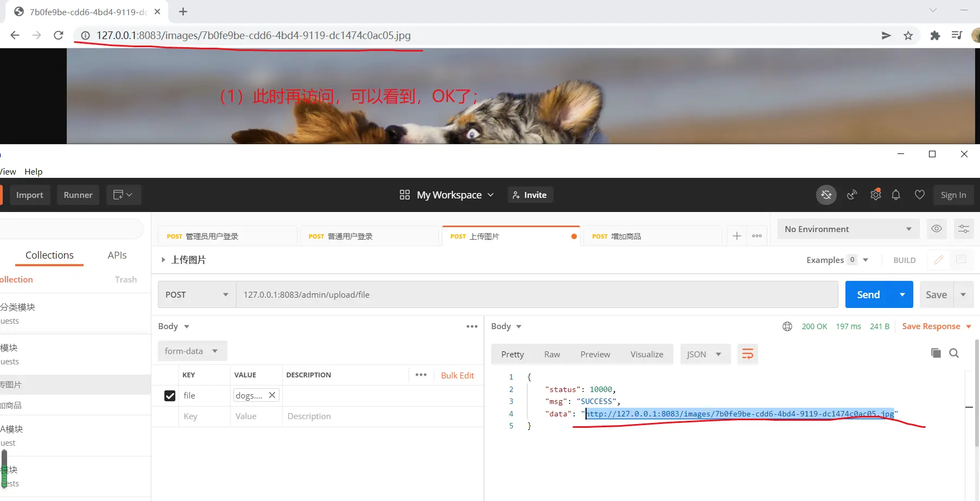
Task: Open the Runner
Action: coord(78,195)
